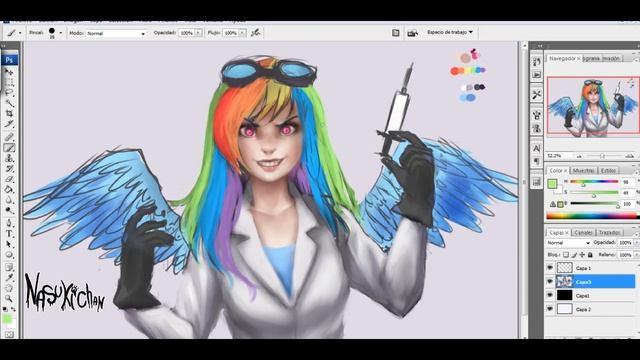Select the Capa 2 layer row
The width and height of the screenshot is (640, 360).
coord(591,309)
